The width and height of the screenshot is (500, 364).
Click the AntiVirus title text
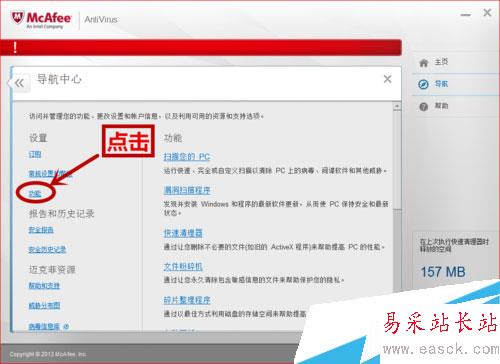coord(101,19)
